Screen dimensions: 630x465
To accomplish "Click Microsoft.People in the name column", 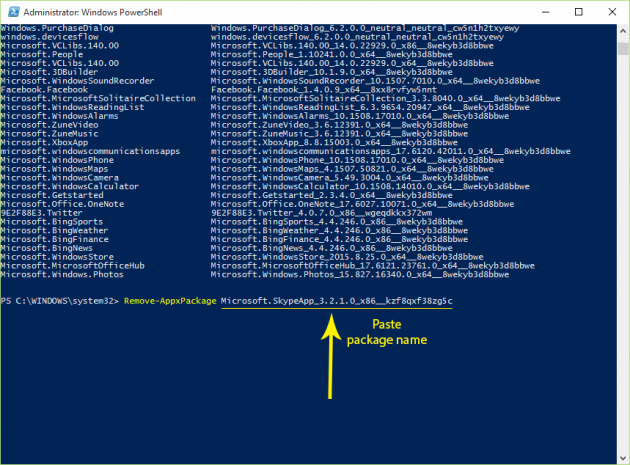I will [42, 54].
